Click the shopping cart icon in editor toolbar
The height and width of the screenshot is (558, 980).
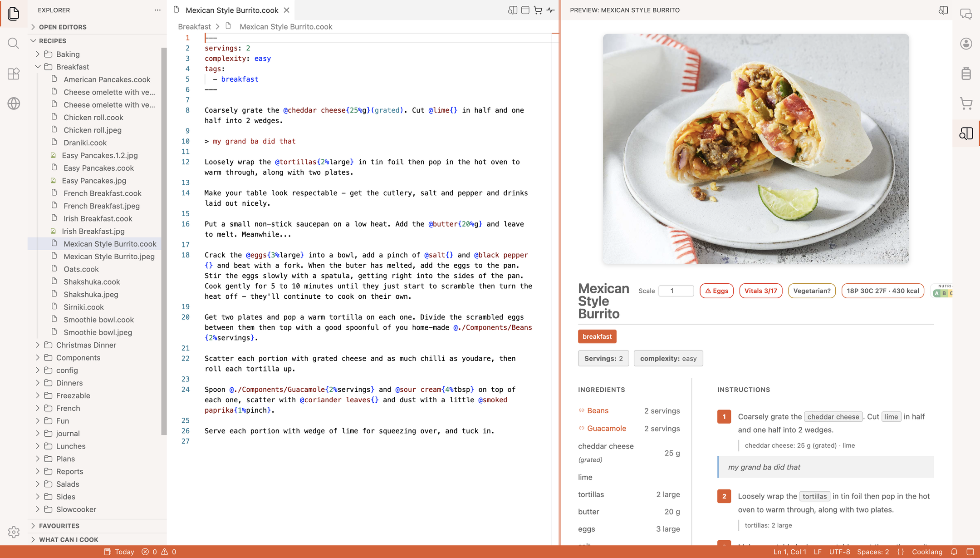coord(538,10)
